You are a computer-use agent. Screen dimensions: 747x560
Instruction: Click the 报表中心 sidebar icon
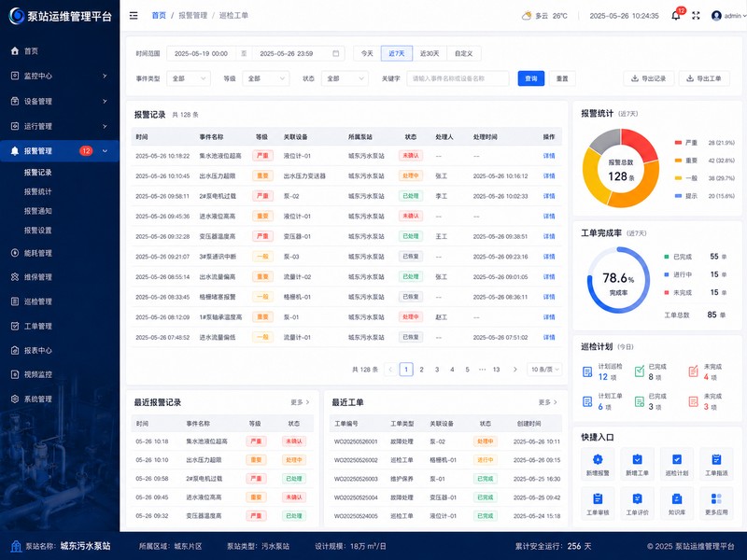(x=15, y=351)
